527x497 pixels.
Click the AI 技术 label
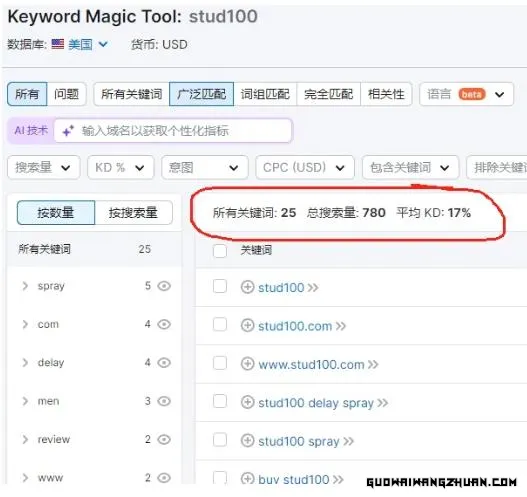tap(31, 130)
